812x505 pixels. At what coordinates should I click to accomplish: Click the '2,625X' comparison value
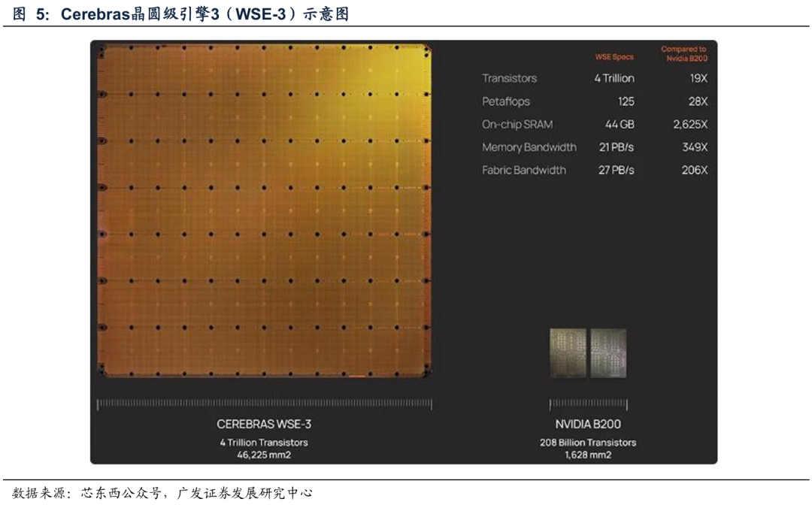click(689, 125)
